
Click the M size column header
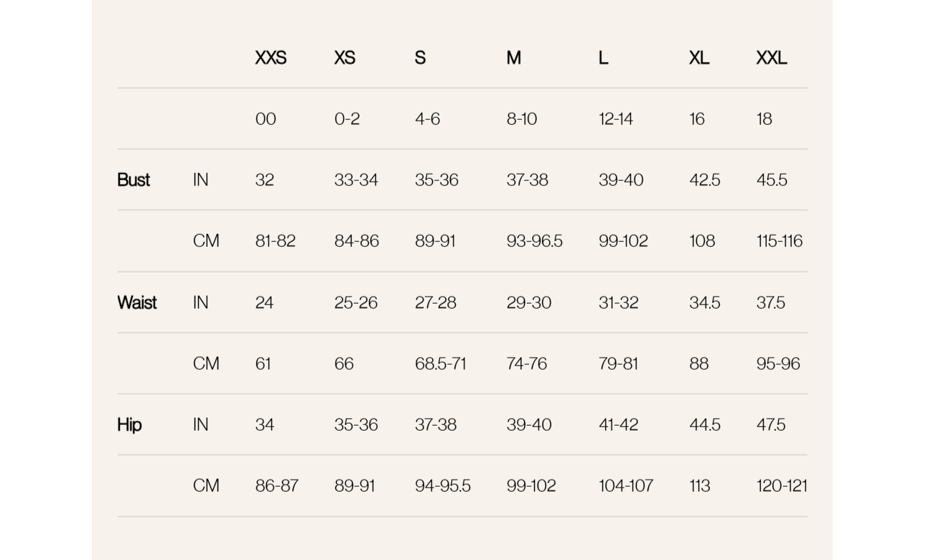click(513, 58)
